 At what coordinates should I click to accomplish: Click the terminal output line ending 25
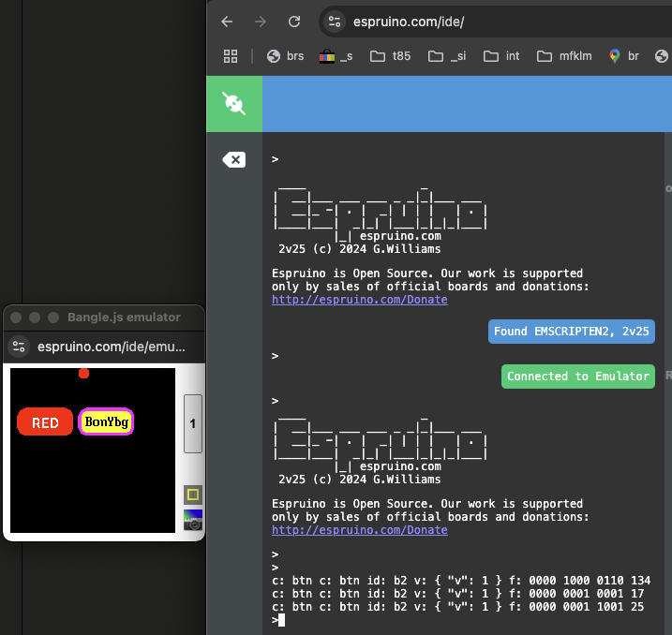coord(457,607)
